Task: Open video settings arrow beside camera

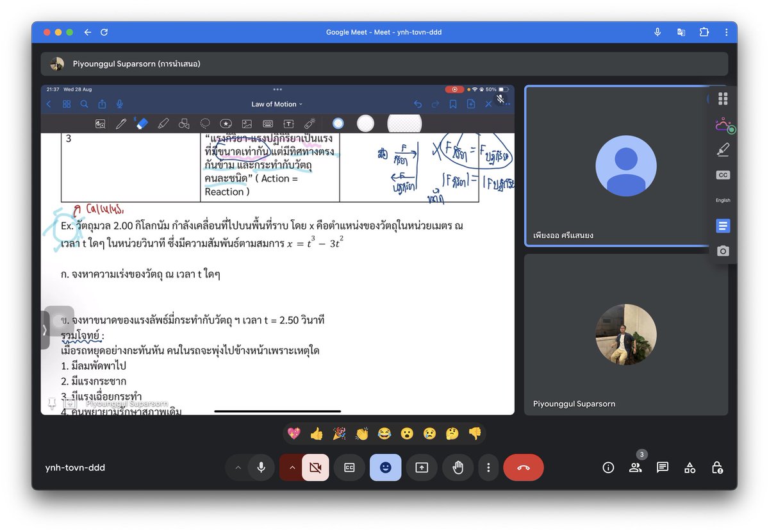Action: click(x=292, y=468)
